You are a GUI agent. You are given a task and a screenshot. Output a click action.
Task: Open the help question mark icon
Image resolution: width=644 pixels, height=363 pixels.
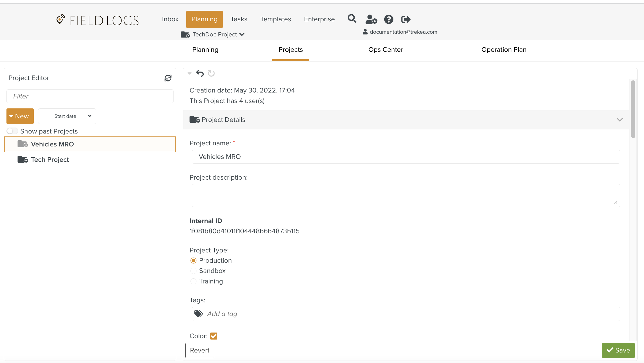coord(389,19)
